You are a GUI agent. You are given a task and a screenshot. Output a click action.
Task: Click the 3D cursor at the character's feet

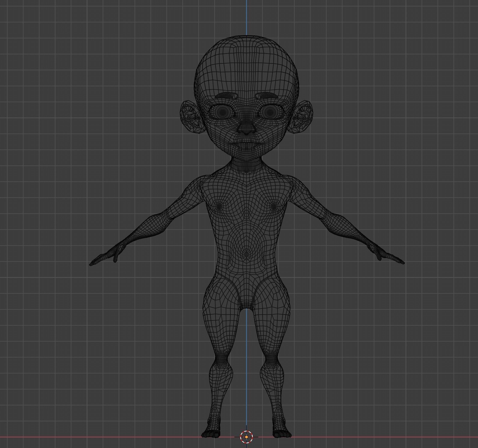246,437
